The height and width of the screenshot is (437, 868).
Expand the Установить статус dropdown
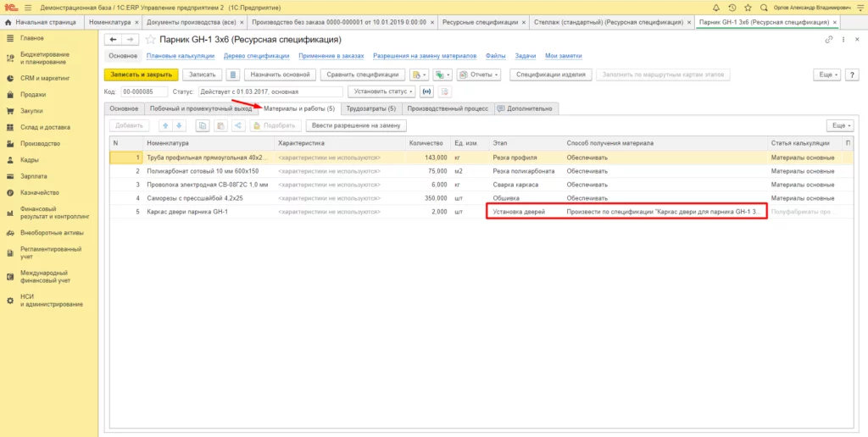pyautogui.click(x=383, y=91)
